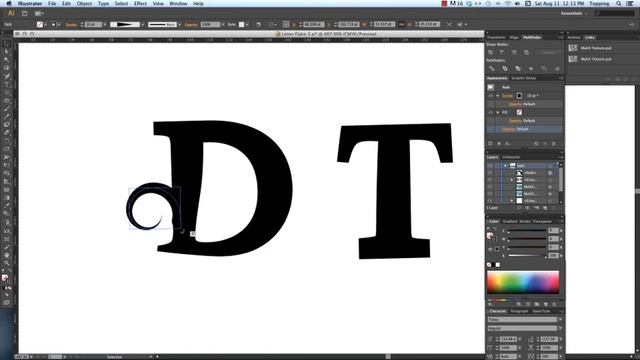This screenshot has height=360, width=640.
Task: Click the Merge pathfinder icon
Action: click(x=518, y=69)
